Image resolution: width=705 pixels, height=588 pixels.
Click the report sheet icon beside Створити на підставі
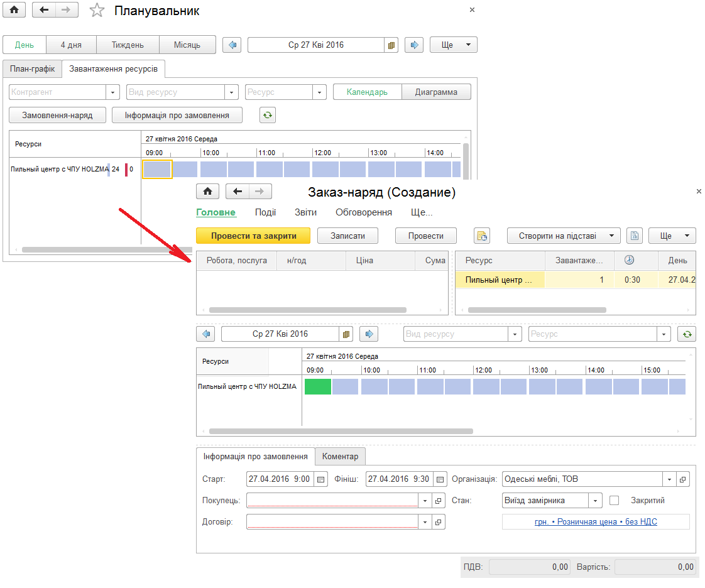(635, 236)
